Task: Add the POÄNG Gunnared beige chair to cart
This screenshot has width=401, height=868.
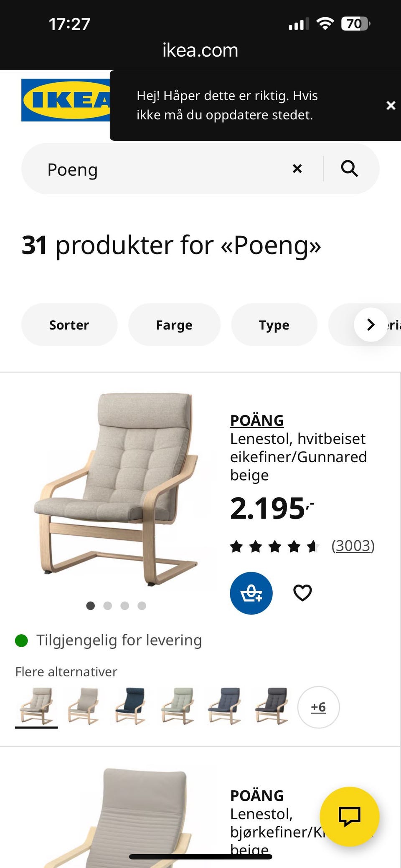Action: tap(251, 593)
